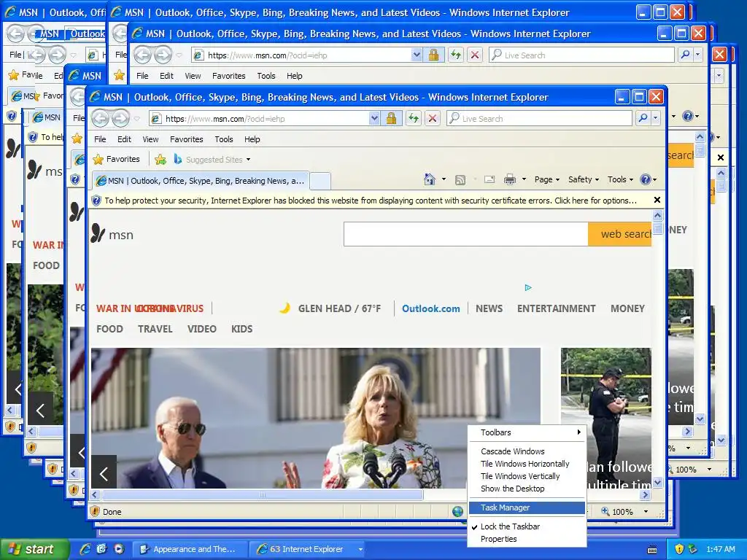Click the security information bar message
747x560 pixels.
pyautogui.click(x=370, y=201)
